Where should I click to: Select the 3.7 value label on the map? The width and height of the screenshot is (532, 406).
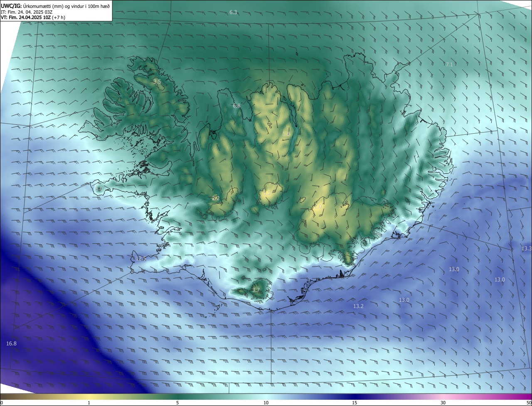point(256,290)
